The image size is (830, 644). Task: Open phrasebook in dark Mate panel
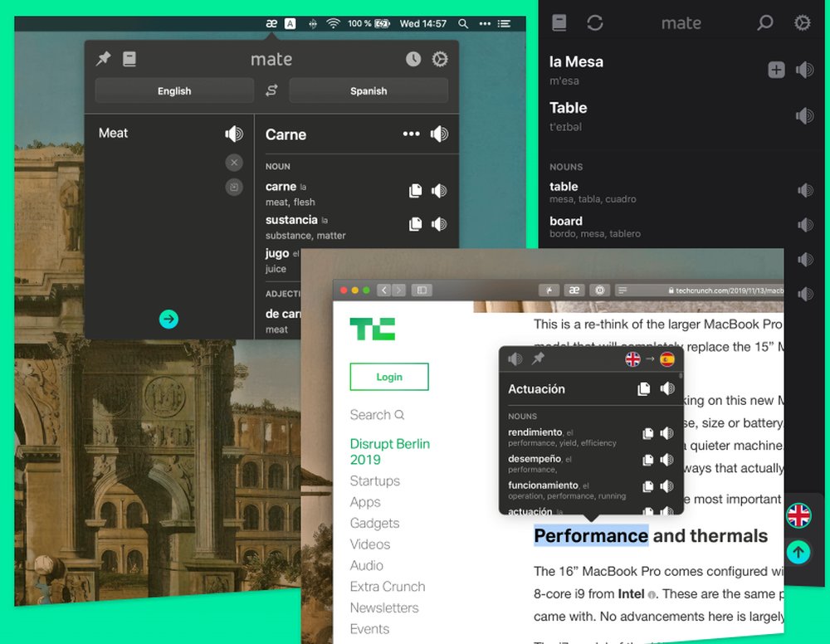pos(559,22)
